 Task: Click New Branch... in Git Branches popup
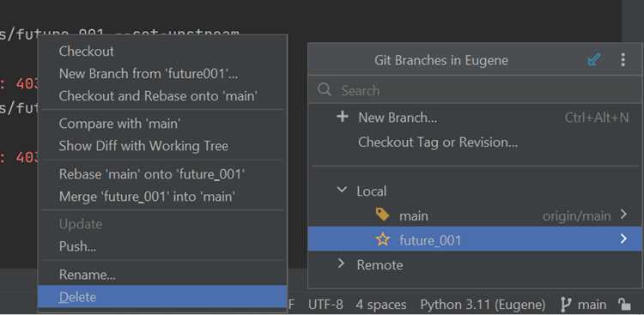(475, 118)
